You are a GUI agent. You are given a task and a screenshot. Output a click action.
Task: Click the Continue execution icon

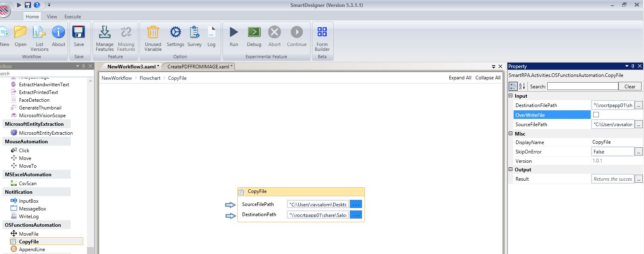point(297,32)
